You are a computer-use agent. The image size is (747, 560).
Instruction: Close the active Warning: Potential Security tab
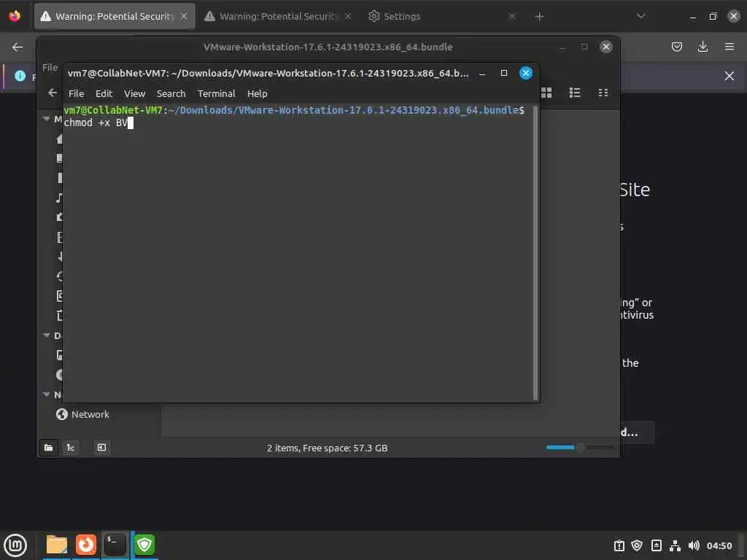tap(184, 16)
